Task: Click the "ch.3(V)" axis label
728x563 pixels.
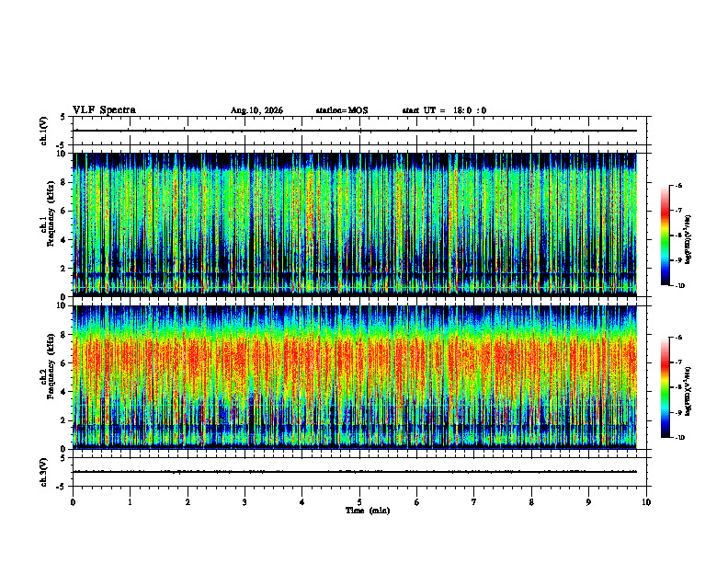Action: pos(43,472)
